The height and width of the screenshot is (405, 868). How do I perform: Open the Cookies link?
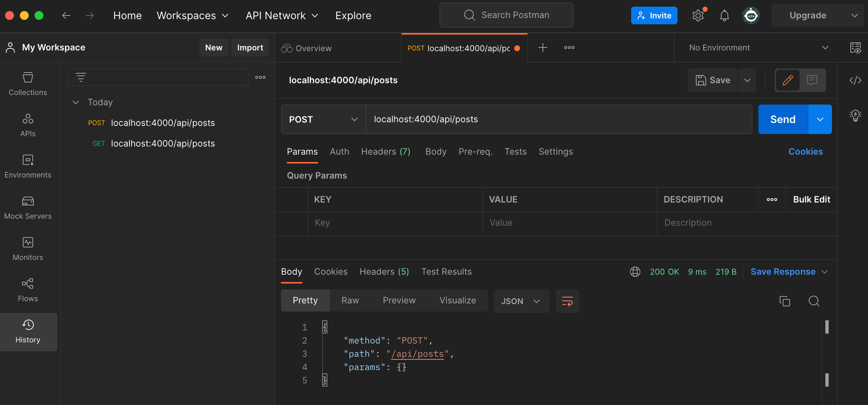805,152
